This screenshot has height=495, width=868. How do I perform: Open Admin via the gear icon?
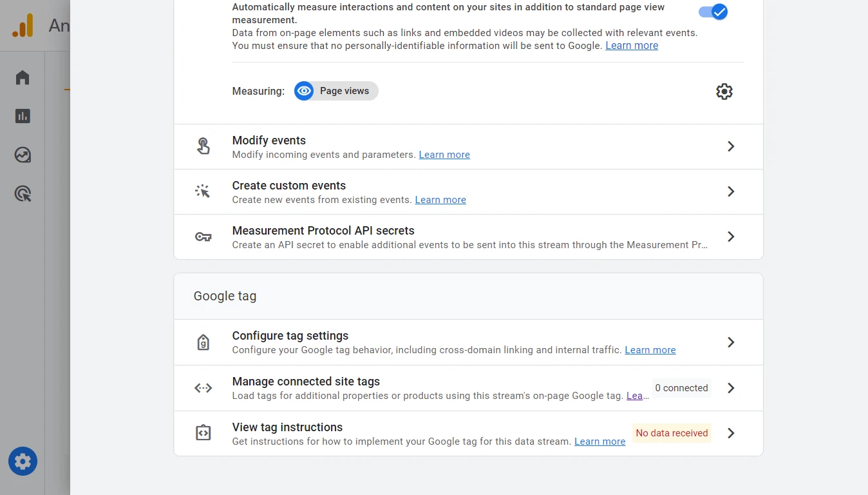22,461
